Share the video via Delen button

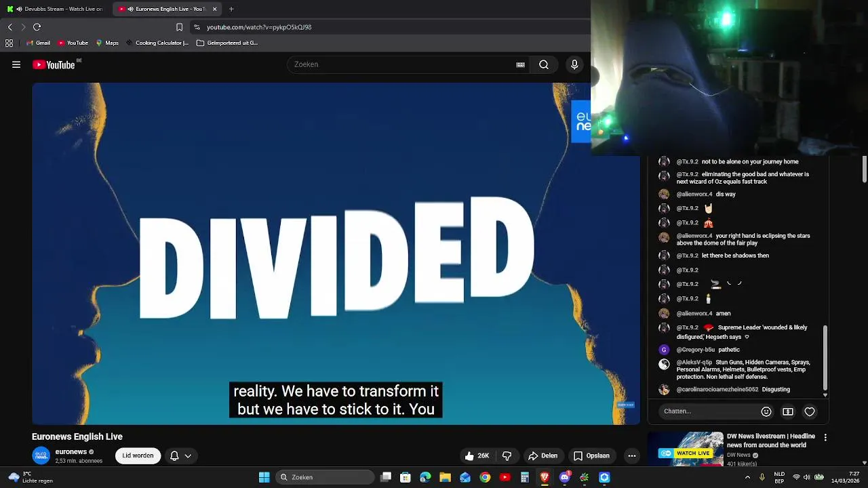543,456
